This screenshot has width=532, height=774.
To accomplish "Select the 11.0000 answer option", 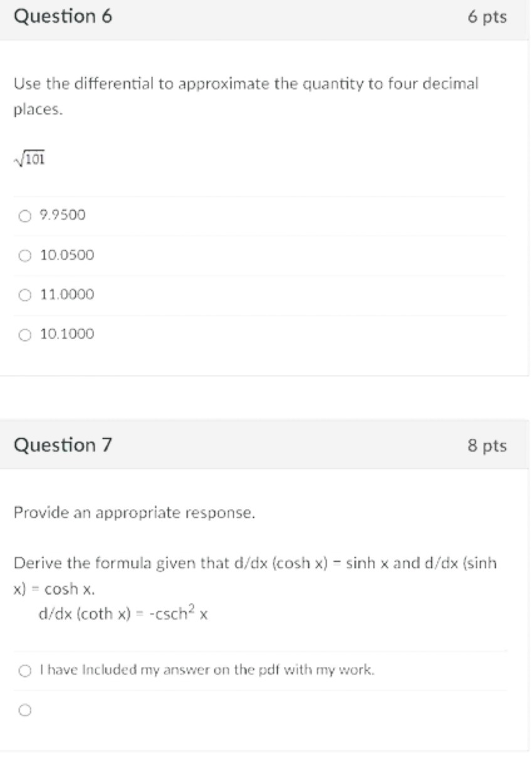I will point(24,294).
